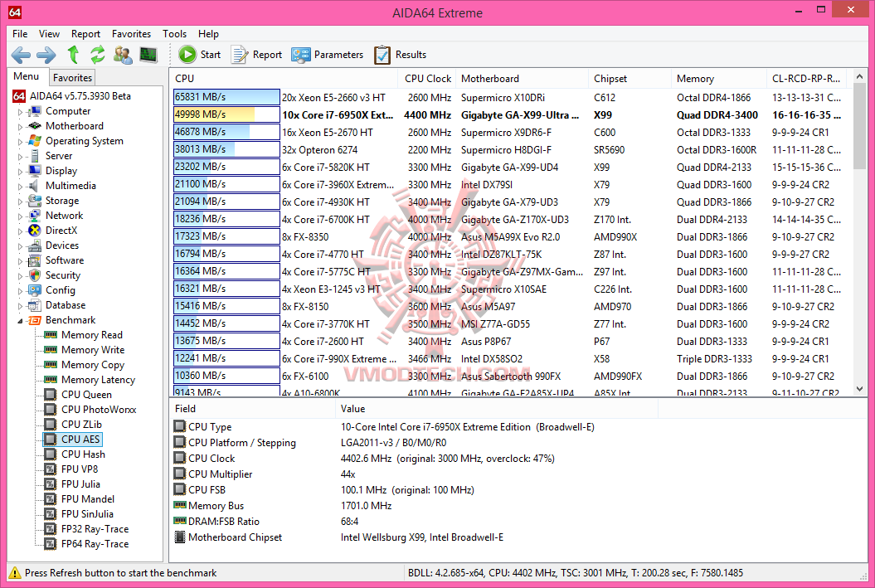
Task: Click the DirectX tree icon
Action: coord(35,231)
